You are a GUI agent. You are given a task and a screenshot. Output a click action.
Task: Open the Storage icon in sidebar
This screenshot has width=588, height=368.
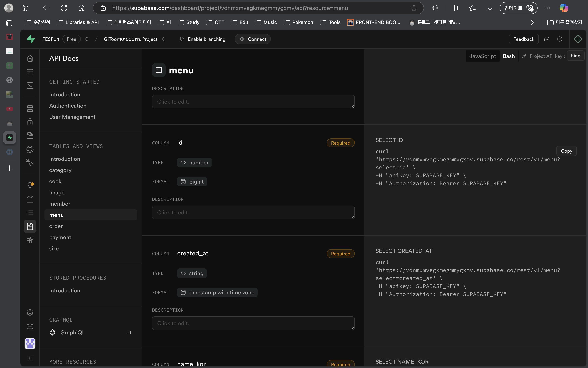click(x=30, y=136)
